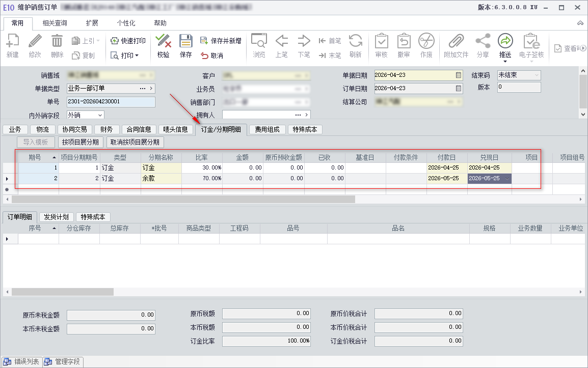Switch to the 订金/分期明细 tab

[x=221, y=129]
